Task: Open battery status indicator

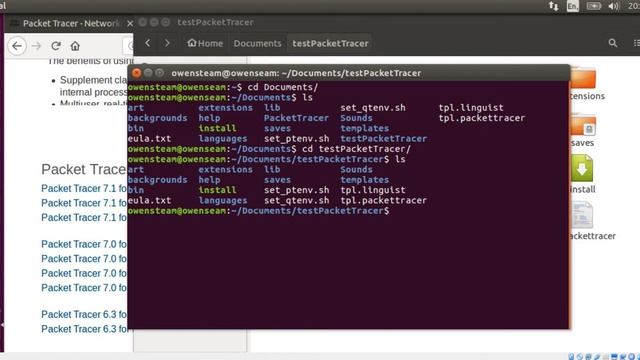Action: point(594,6)
